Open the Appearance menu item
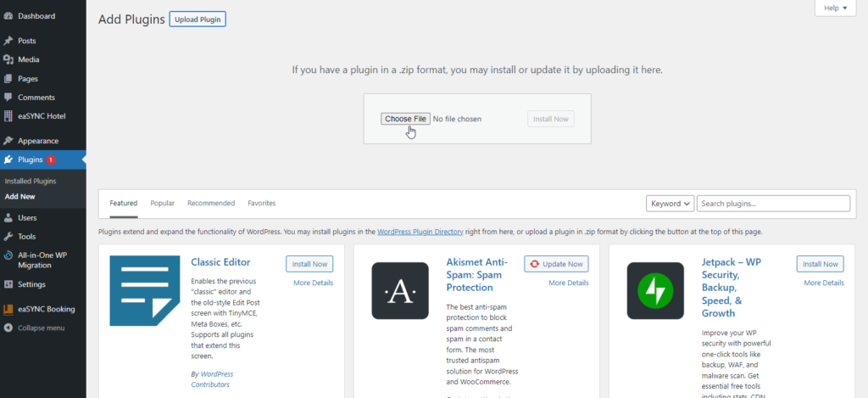 click(43, 141)
